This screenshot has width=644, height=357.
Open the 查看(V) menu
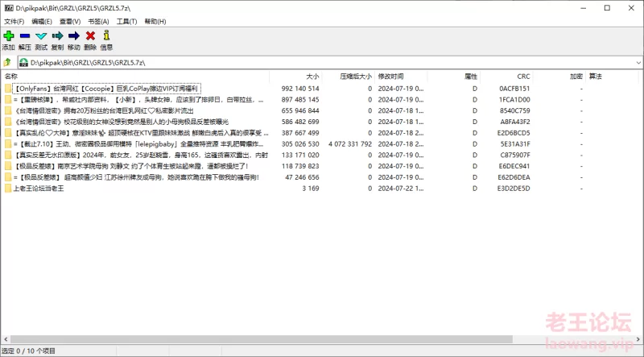point(70,22)
